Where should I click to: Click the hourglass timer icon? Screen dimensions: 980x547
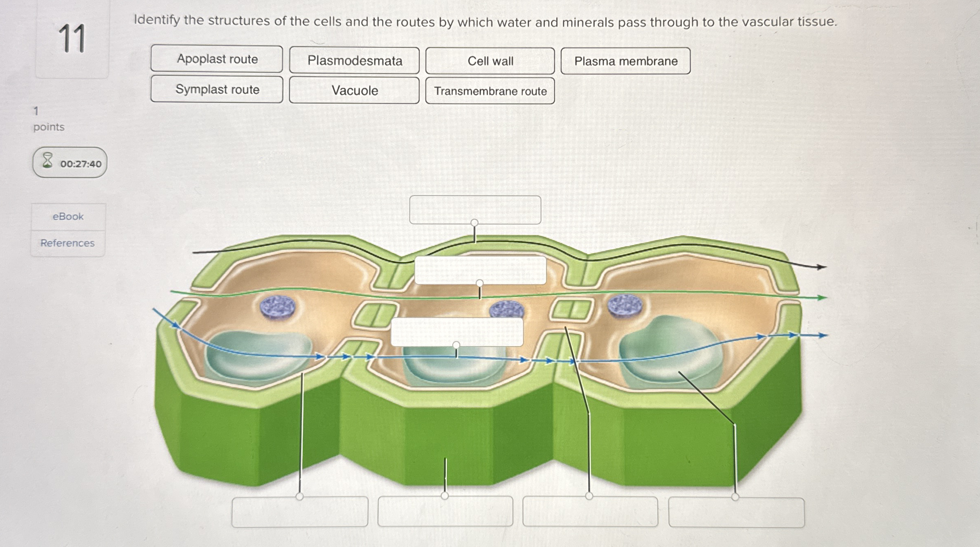click(x=47, y=160)
